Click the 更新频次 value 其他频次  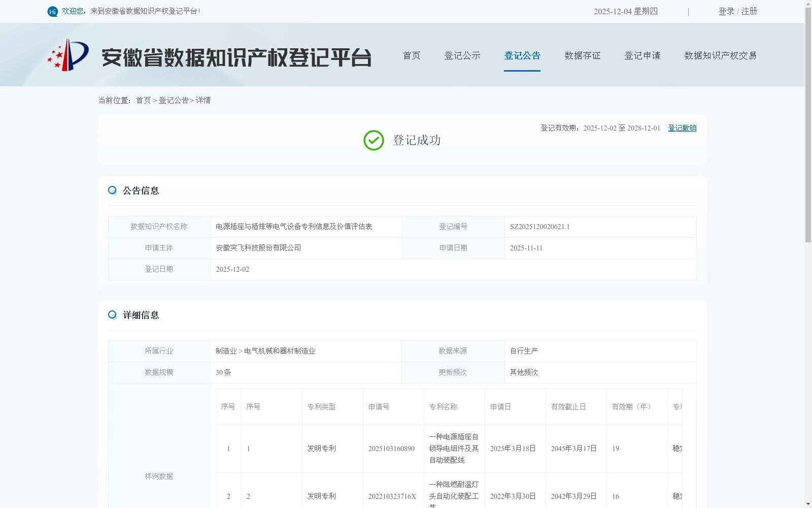click(x=524, y=372)
